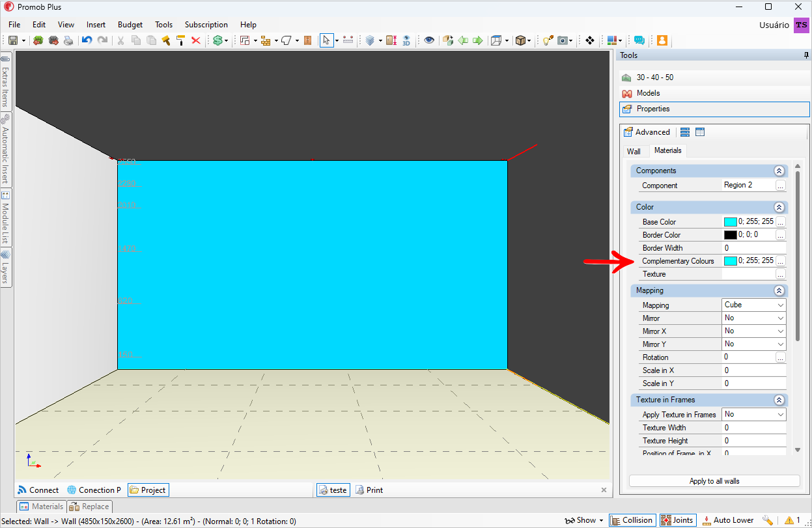The width and height of the screenshot is (812, 528).
Task: Click the green sofa import icon
Action: 38,40
